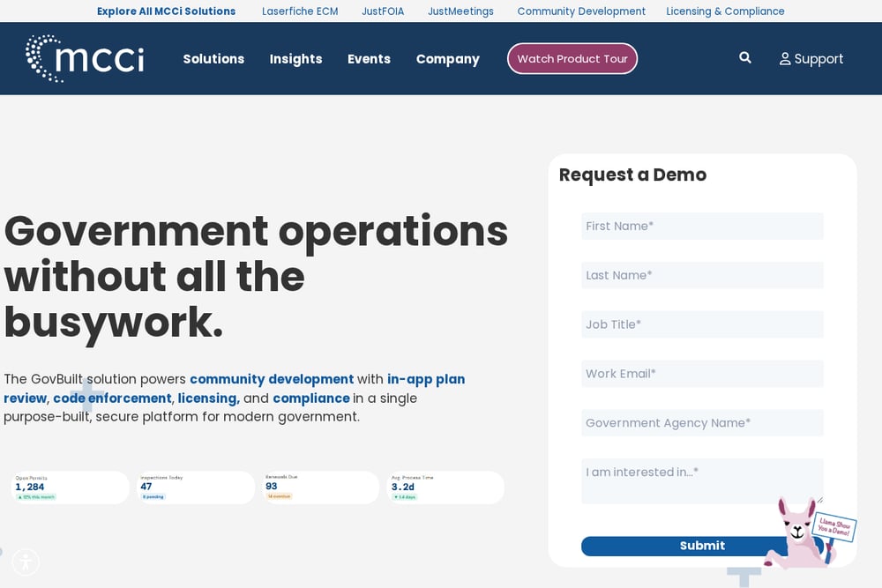Click the Request a Demo heading

coord(632,175)
